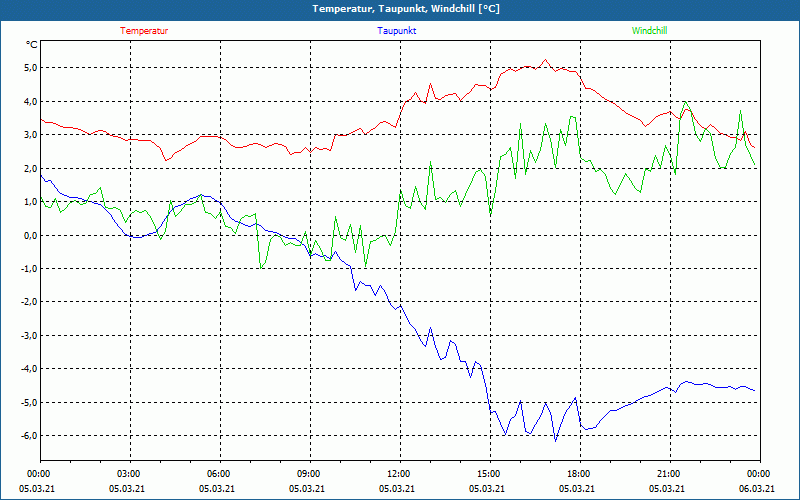800x500 pixels.
Task: Click the 5,0 y-axis value
Action: 30,68
